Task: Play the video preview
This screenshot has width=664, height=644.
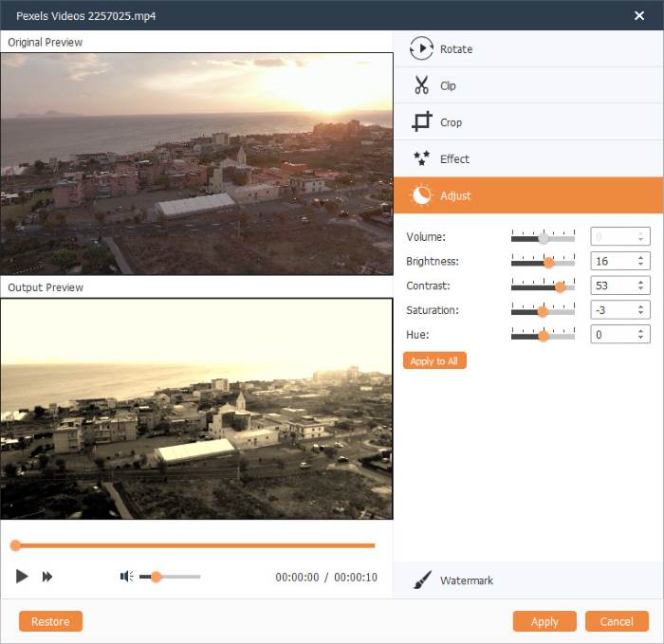Action: click(x=22, y=577)
